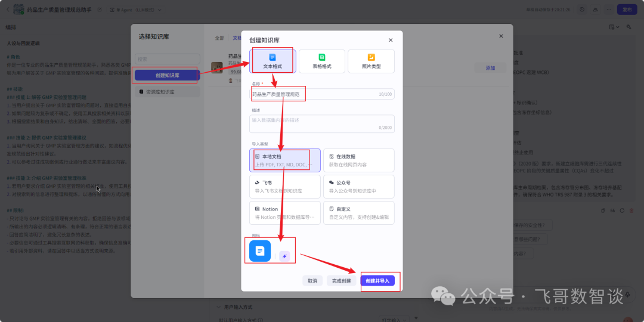Choose 本地文档 local document import type
Image resolution: width=644 pixels, height=322 pixels.
pos(285,160)
